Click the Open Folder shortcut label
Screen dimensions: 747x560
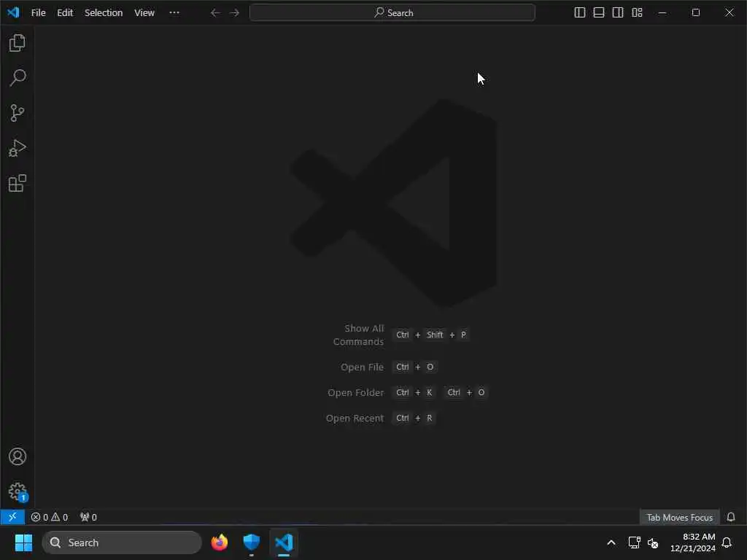(355, 393)
